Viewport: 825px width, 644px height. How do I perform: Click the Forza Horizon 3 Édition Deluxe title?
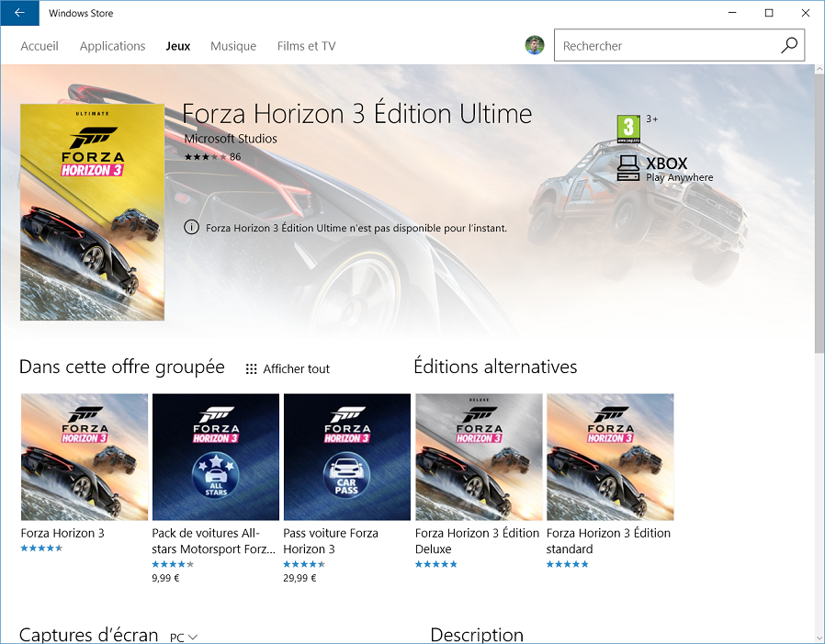477,541
